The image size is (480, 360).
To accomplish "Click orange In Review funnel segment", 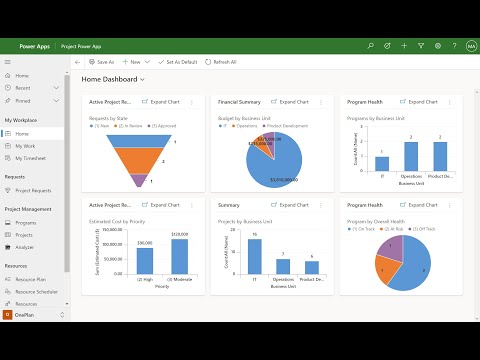I will (139, 160).
